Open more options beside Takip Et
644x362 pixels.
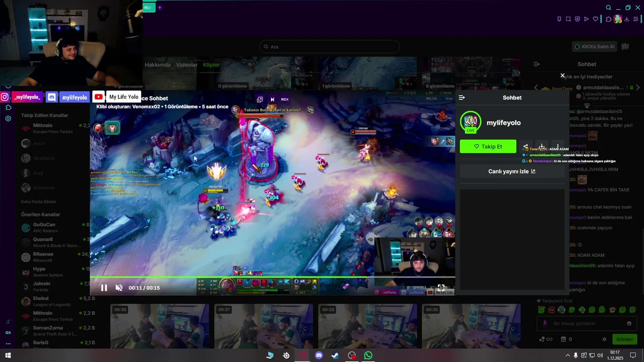pyautogui.click(x=557, y=147)
